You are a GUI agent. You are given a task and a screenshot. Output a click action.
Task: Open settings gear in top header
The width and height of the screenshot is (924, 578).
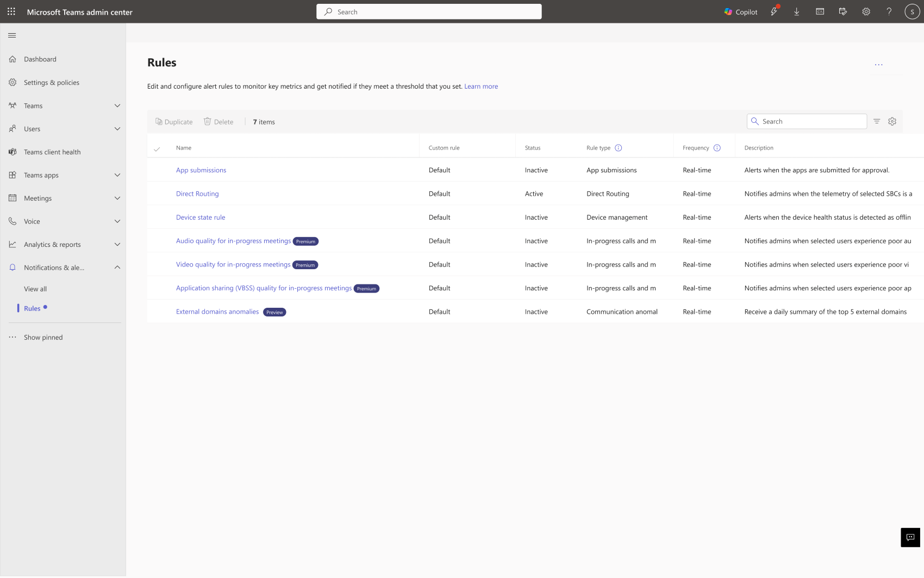[866, 11]
